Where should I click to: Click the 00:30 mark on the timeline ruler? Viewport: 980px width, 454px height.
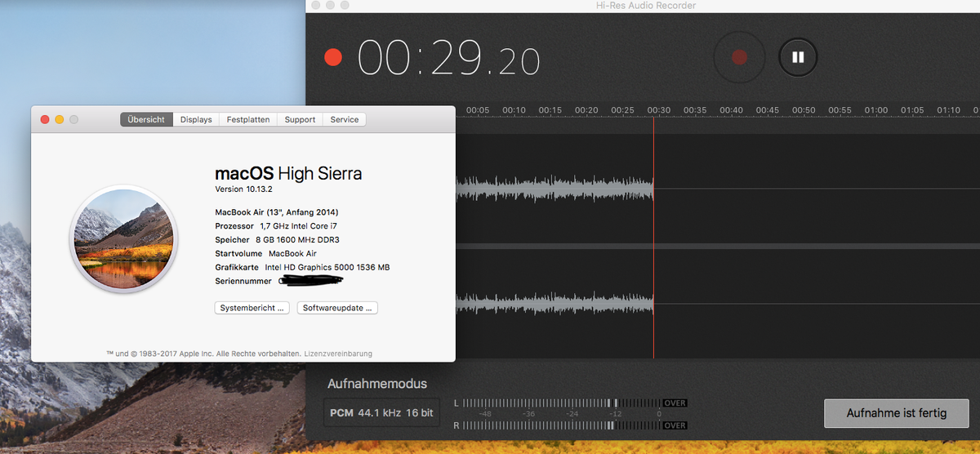point(658,110)
